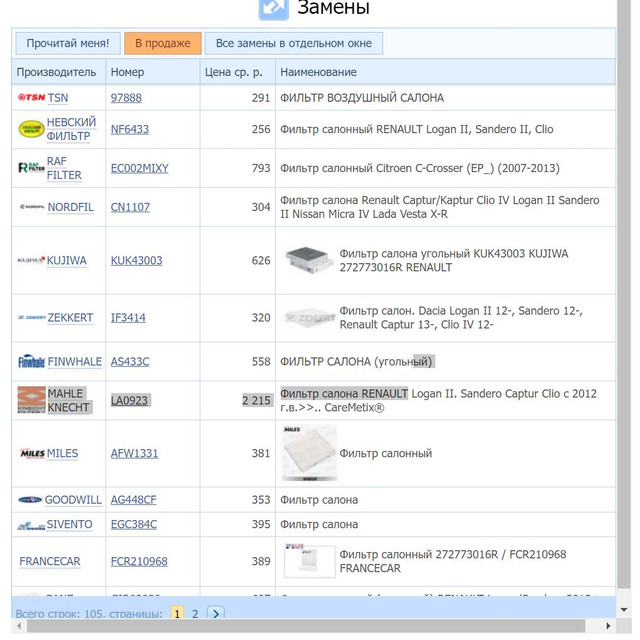Open the NORDFIL manufacturer link
This screenshot has width=640, height=640.
click(x=71, y=207)
